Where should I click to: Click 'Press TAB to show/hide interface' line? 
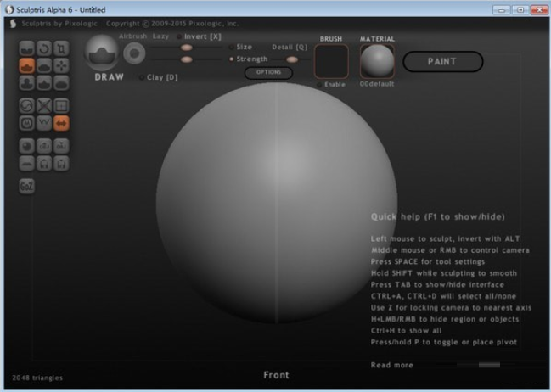(x=437, y=284)
